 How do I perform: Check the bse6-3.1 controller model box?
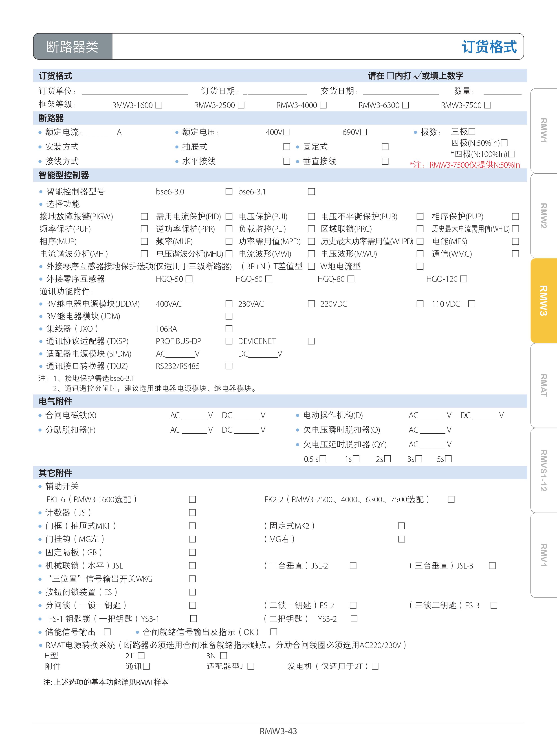[x=312, y=192]
